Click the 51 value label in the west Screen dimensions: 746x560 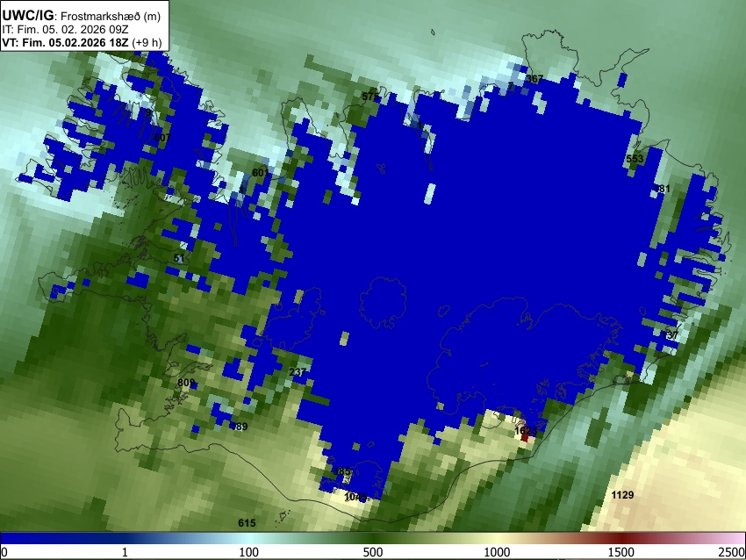[x=179, y=259]
